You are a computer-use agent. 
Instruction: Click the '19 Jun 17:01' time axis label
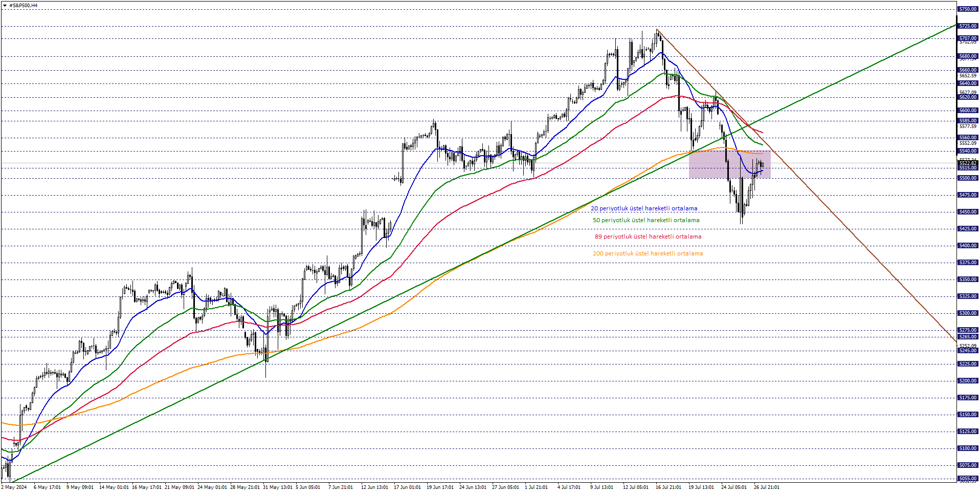click(440, 487)
